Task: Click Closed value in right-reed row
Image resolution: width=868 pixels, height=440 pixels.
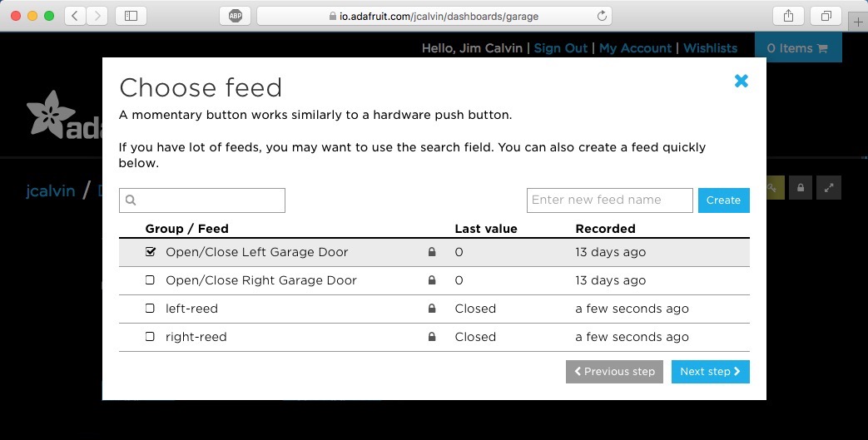Action: (x=475, y=337)
